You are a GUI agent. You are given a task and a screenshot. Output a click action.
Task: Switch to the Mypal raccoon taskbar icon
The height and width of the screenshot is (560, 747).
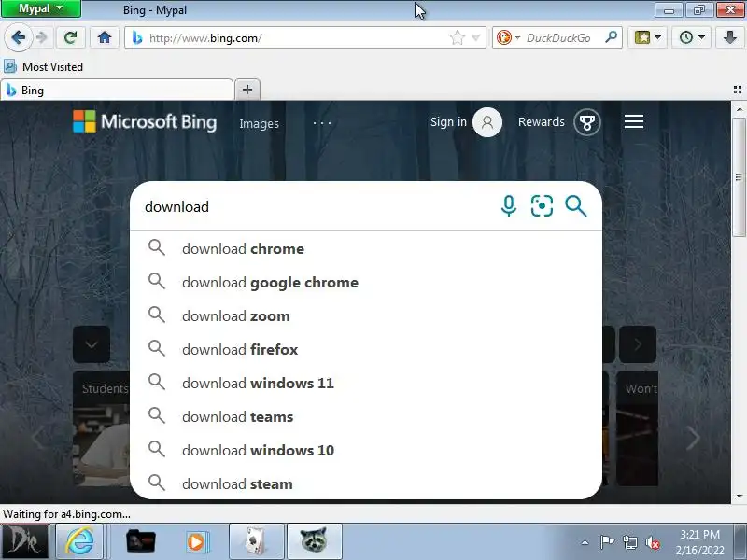point(314,541)
